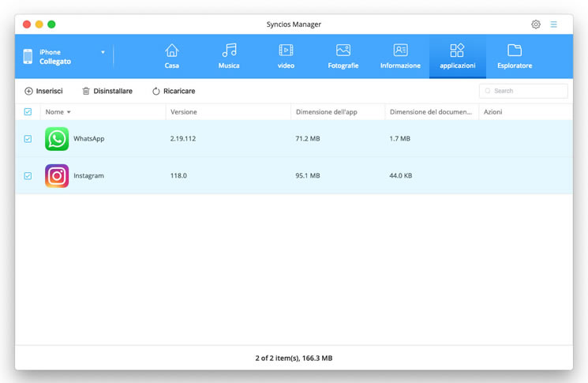Uncheck the WhatsApp row checkbox
Screen dimensions: 588x383
(x=28, y=139)
